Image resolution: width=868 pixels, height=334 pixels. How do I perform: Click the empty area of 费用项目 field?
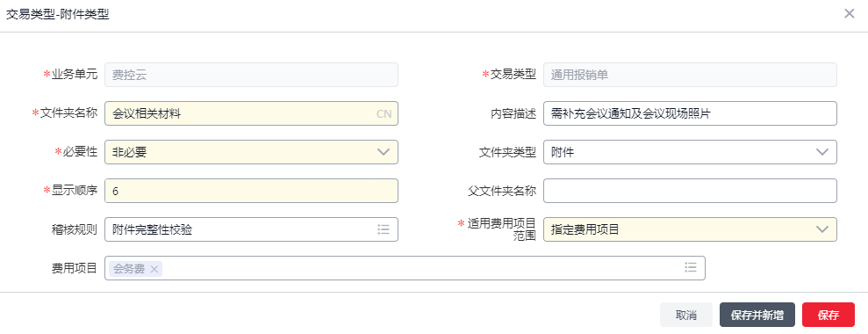pyautogui.click(x=420, y=268)
